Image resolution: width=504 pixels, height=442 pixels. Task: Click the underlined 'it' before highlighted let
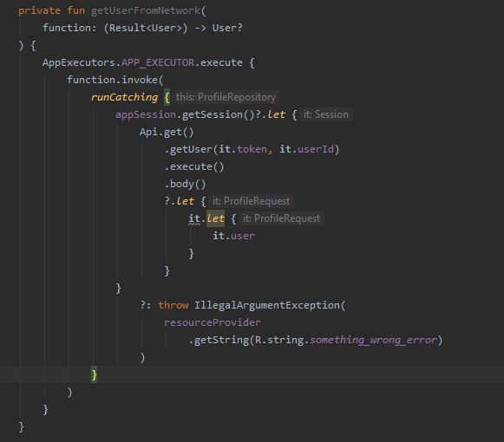coord(194,218)
